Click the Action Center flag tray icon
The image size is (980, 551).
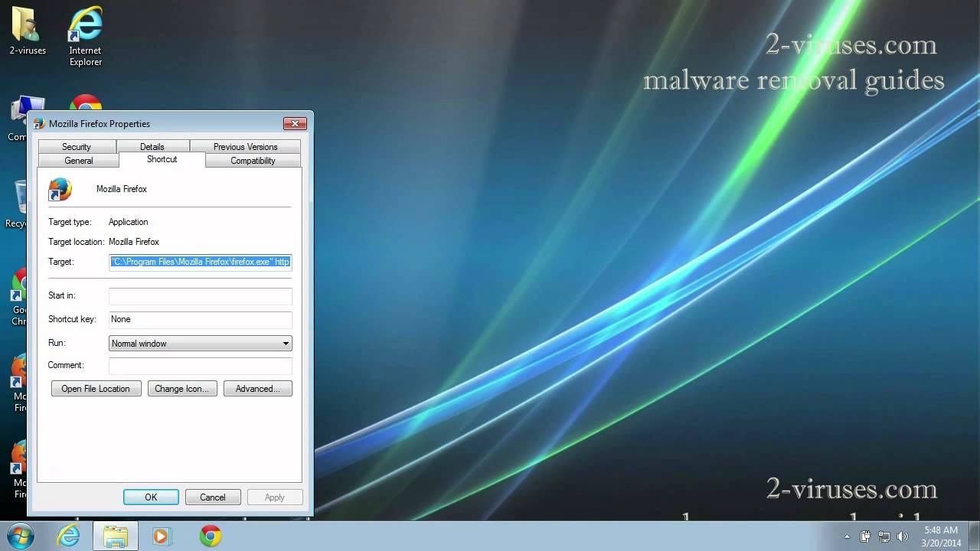(x=865, y=536)
